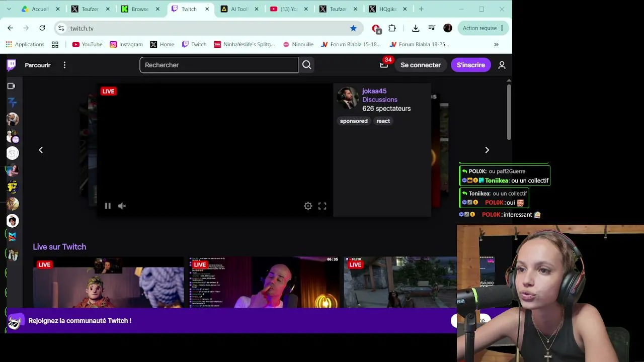The width and height of the screenshot is (644, 362).
Task: Click the 626 spectateurs viewer count
Action: coord(386,109)
